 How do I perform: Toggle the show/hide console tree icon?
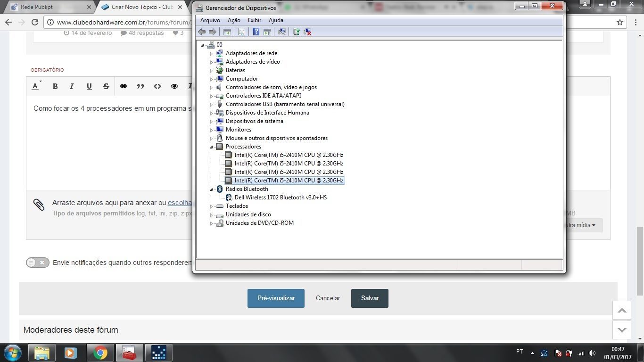pyautogui.click(x=227, y=32)
